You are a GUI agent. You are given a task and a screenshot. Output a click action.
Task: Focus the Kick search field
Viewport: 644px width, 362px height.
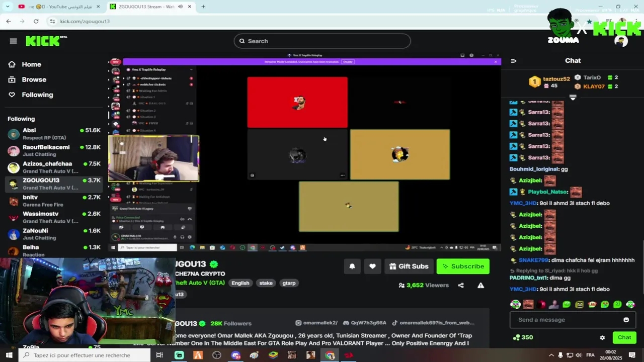322,41
